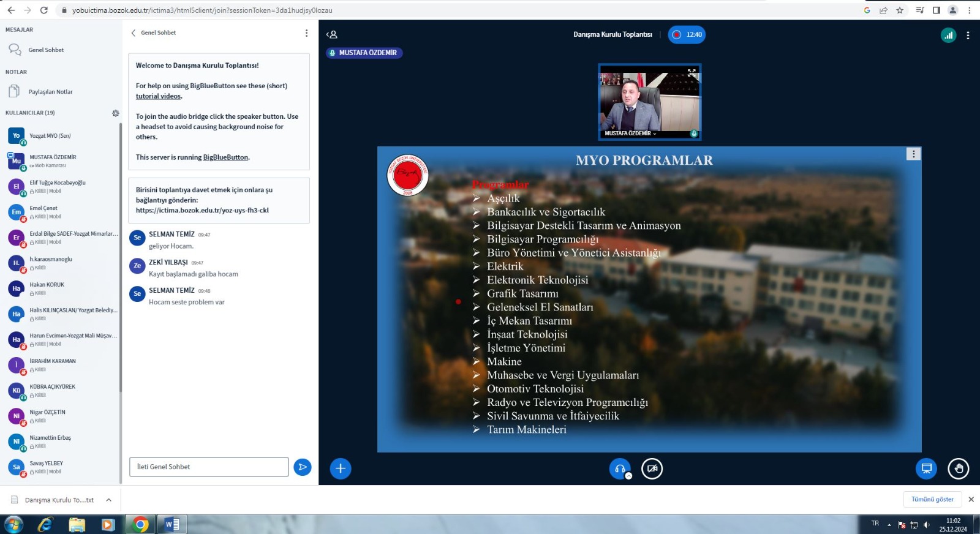Click SELMAN TEMİZ avatar at 09:47 message

click(x=137, y=238)
